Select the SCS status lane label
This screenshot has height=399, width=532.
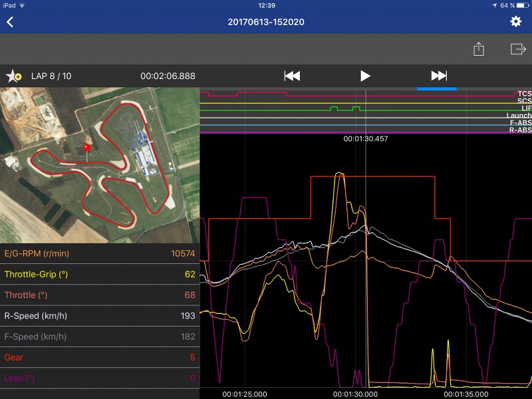525,101
